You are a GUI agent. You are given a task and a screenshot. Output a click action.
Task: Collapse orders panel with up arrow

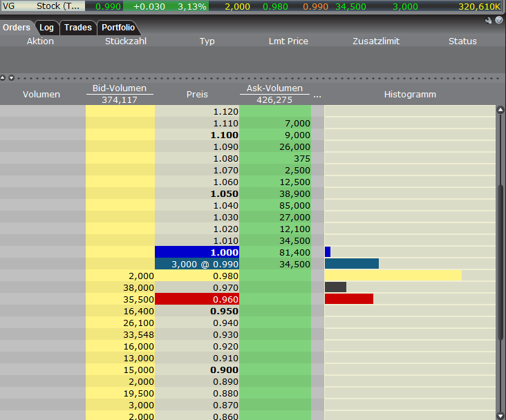coord(3,77)
